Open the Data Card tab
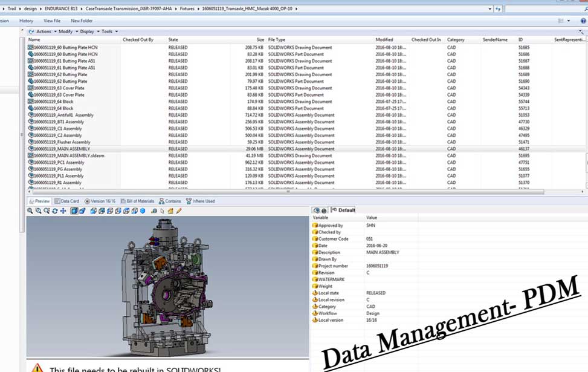 (x=66, y=201)
